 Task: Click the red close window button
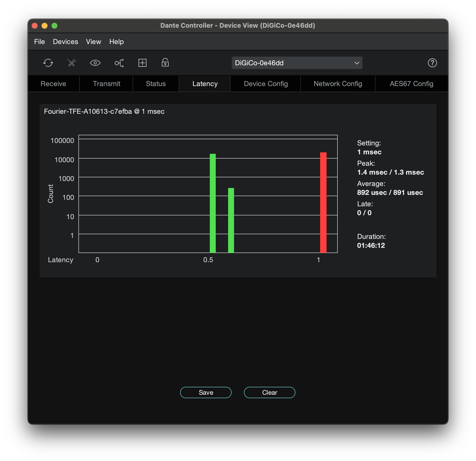tap(35, 26)
